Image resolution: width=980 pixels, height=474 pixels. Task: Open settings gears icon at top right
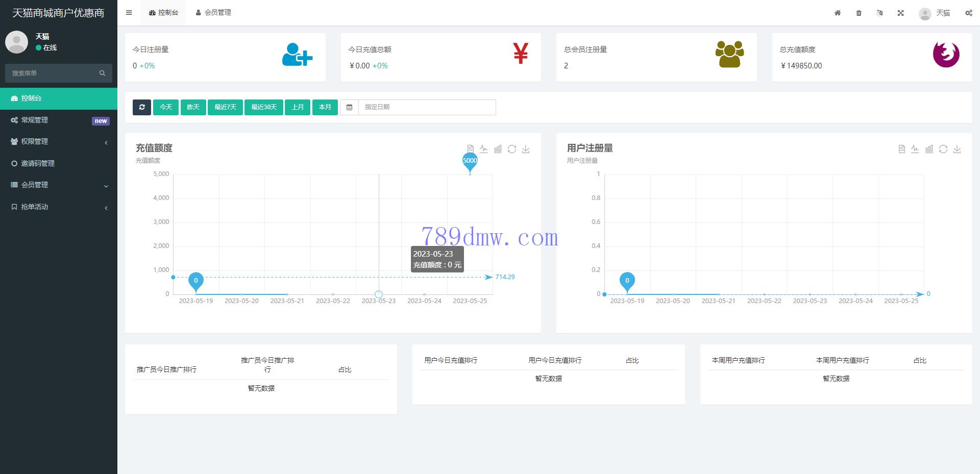point(968,13)
